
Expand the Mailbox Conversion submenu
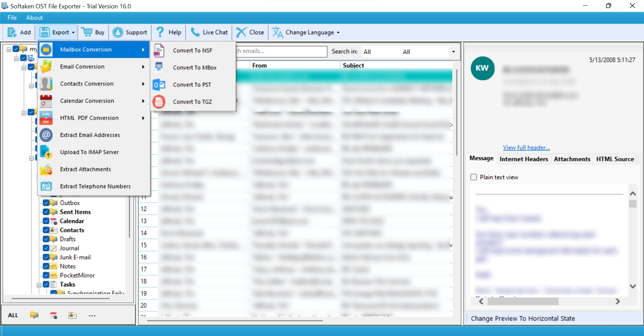[x=94, y=50]
